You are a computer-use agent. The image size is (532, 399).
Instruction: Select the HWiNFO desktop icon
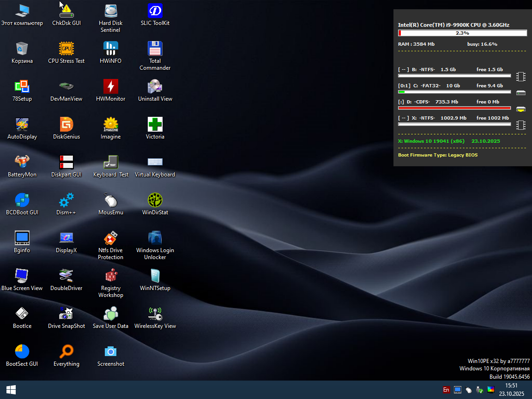pyautogui.click(x=110, y=48)
